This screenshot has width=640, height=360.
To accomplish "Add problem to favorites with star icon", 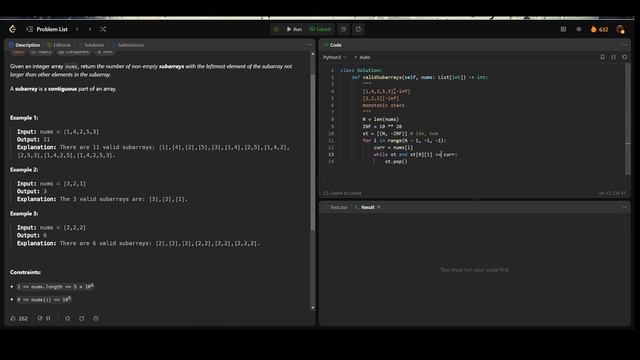I will coord(67,318).
